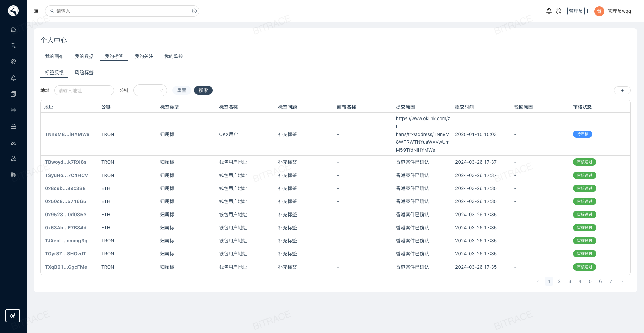Click address 0x9528...0d085e

[x=65, y=215]
